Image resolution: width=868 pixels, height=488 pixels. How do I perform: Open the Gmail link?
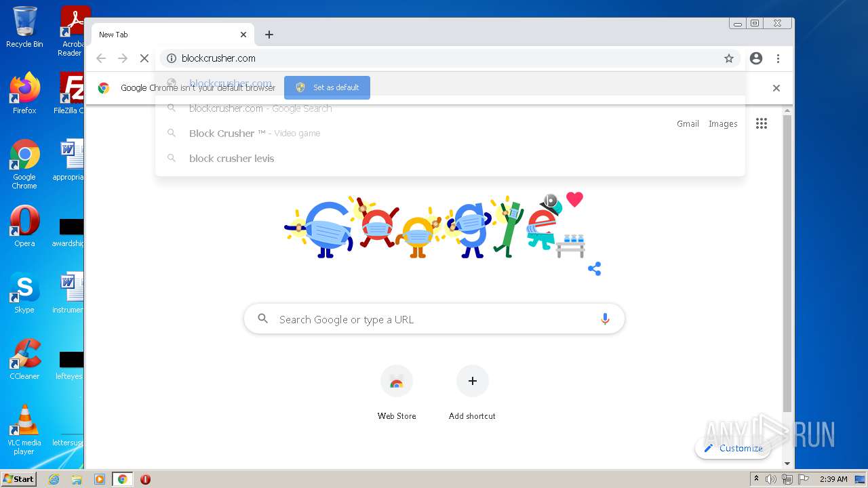688,124
